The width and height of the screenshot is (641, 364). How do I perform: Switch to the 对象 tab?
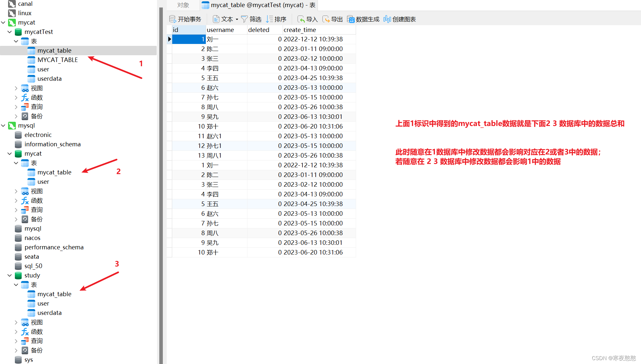pyautogui.click(x=183, y=5)
